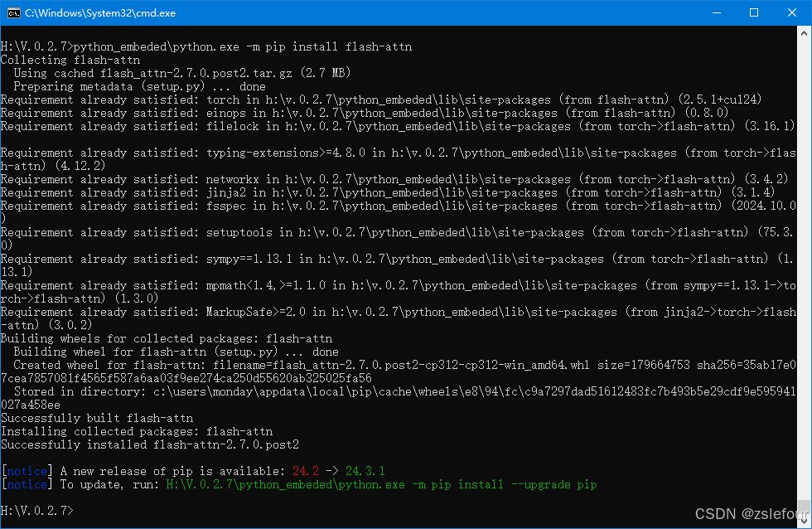Minimize the command prompt window

point(717,13)
